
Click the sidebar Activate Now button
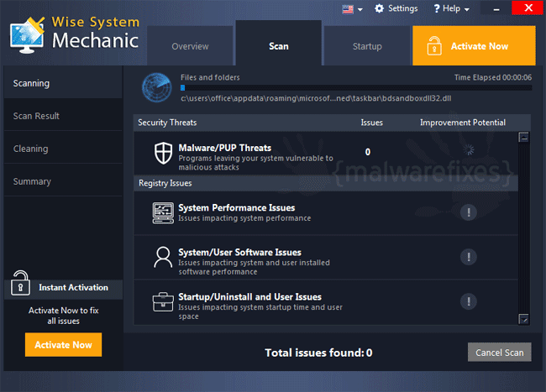[63, 345]
